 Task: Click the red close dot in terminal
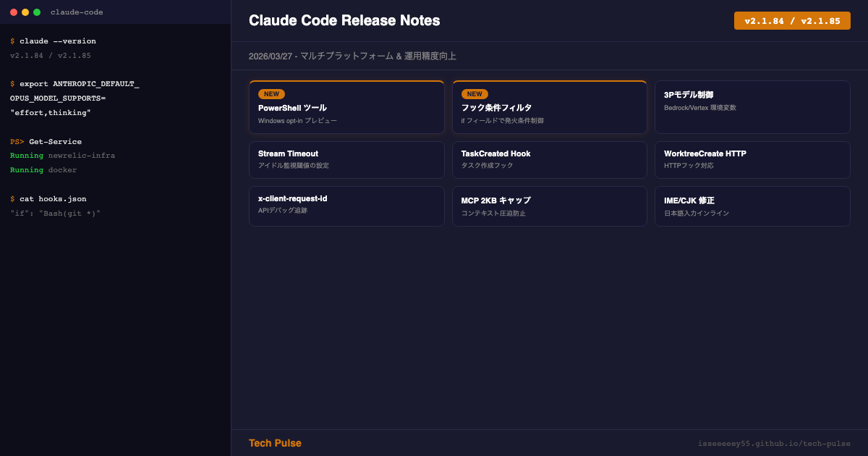[x=14, y=12]
